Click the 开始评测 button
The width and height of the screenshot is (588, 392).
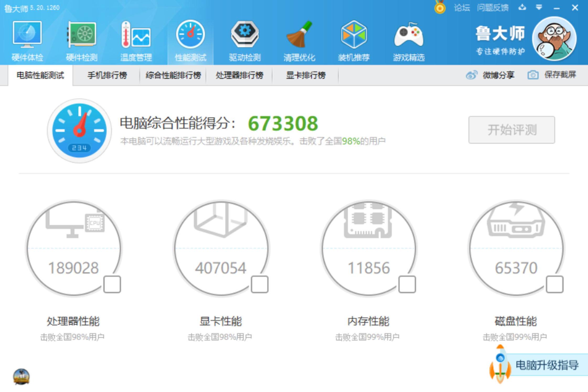[x=512, y=130]
